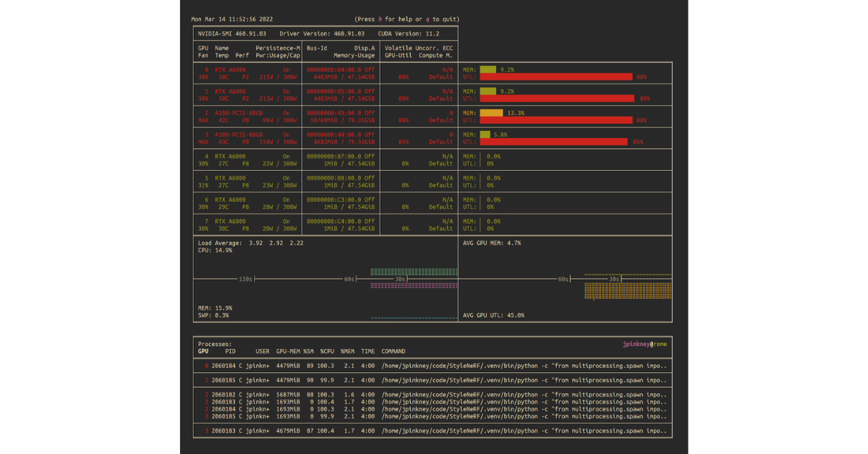Click the 'h' help key hint
Viewport: 868px width, 454px height.
point(380,19)
